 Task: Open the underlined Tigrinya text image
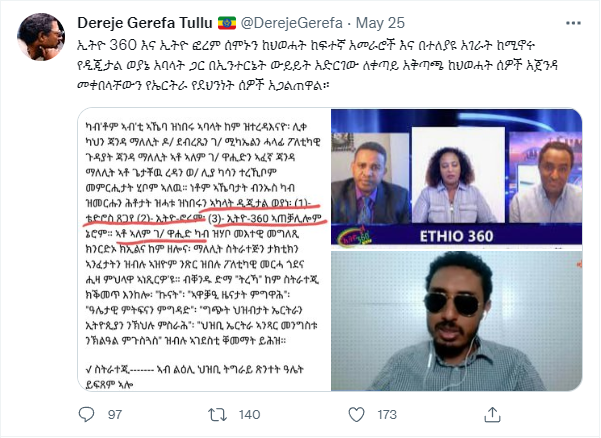click(205, 250)
